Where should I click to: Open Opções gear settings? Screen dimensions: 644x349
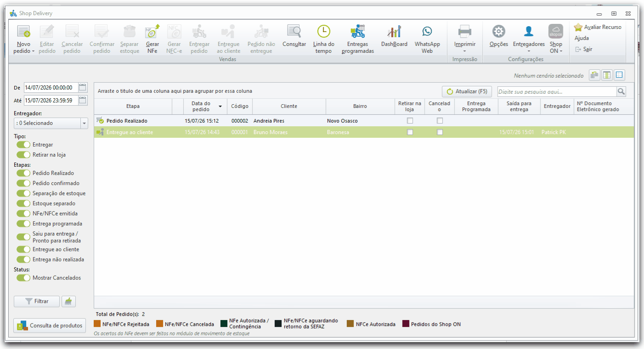pyautogui.click(x=499, y=31)
